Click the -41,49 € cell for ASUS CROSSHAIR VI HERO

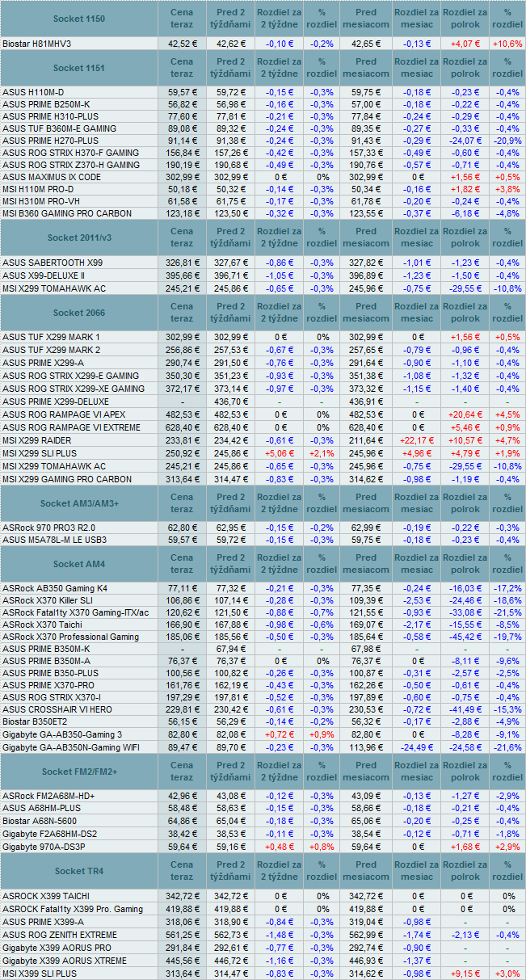click(x=465, y=709)
